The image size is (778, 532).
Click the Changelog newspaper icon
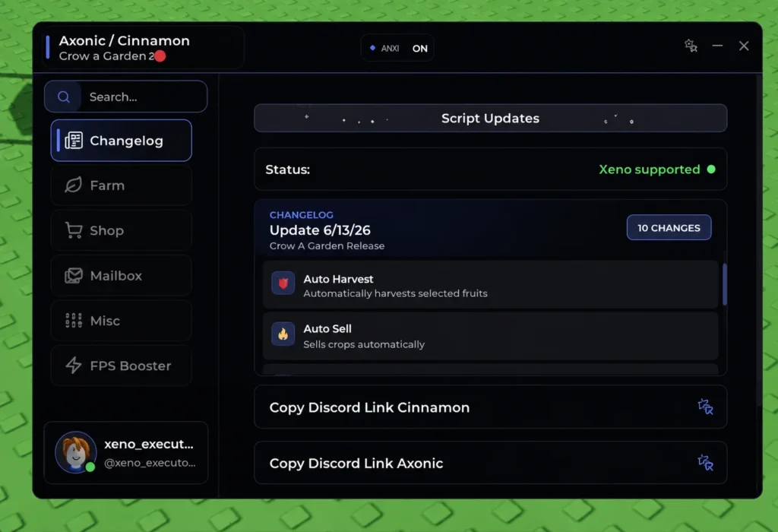point(74,141)
